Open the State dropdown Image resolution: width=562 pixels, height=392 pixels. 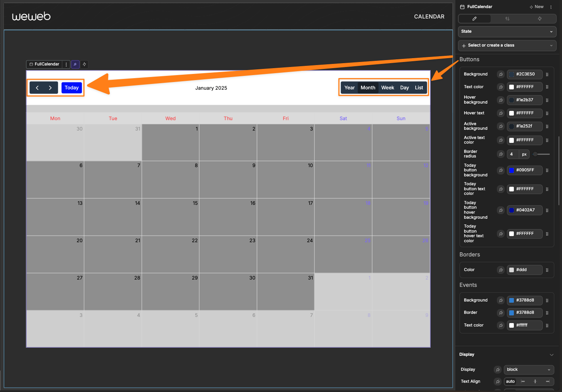coord(507,32)
